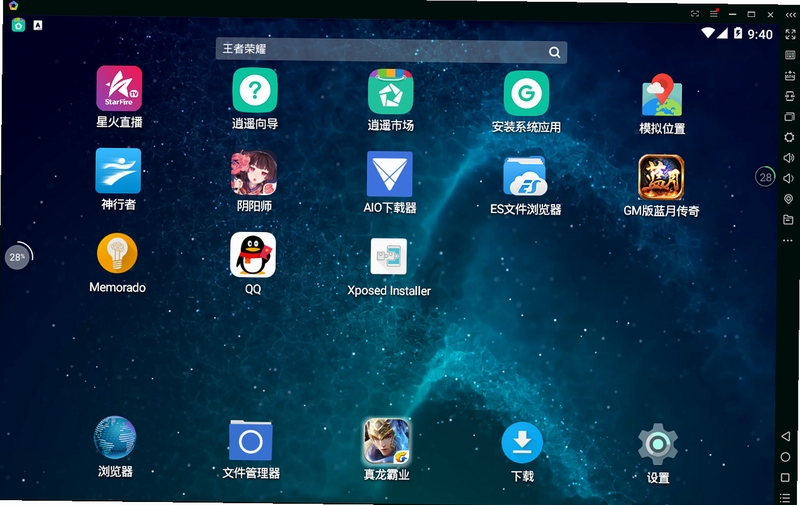Image resolution: width=800 pixels, height=505 pixels.
Task: Click the screen-capture icon in title bar
Action: (x=695, y=14)
